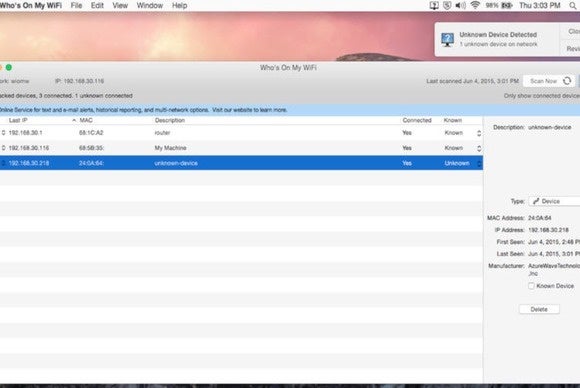This screenshot has height=388, width=580.
Task: Check the Known Device checkbox
Action: (x=531, y=286)
